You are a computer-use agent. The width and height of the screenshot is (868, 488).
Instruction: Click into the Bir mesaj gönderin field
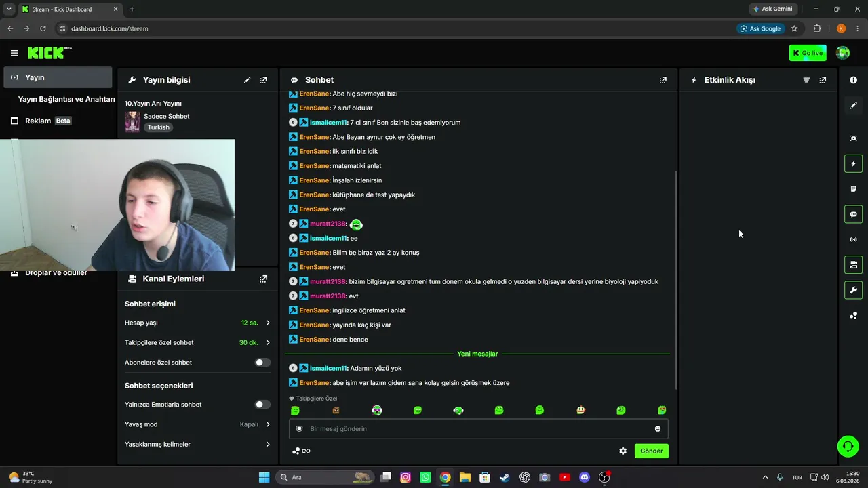coord(479,428)
